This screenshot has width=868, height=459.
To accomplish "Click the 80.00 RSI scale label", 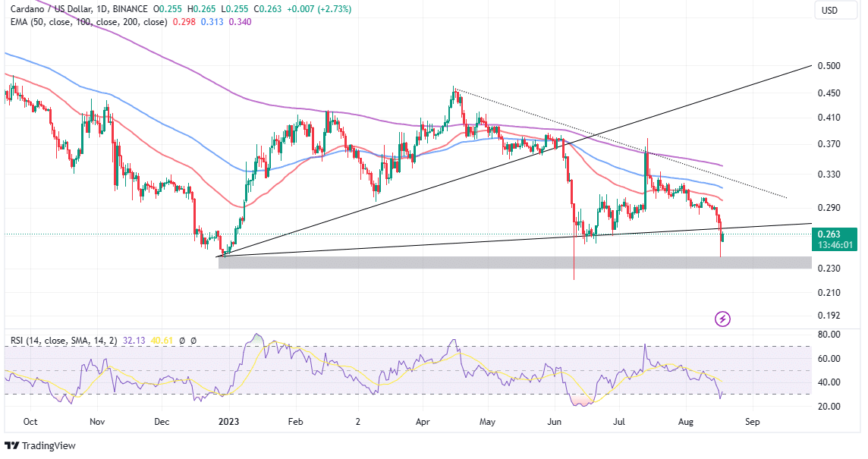I will (829, 335).
